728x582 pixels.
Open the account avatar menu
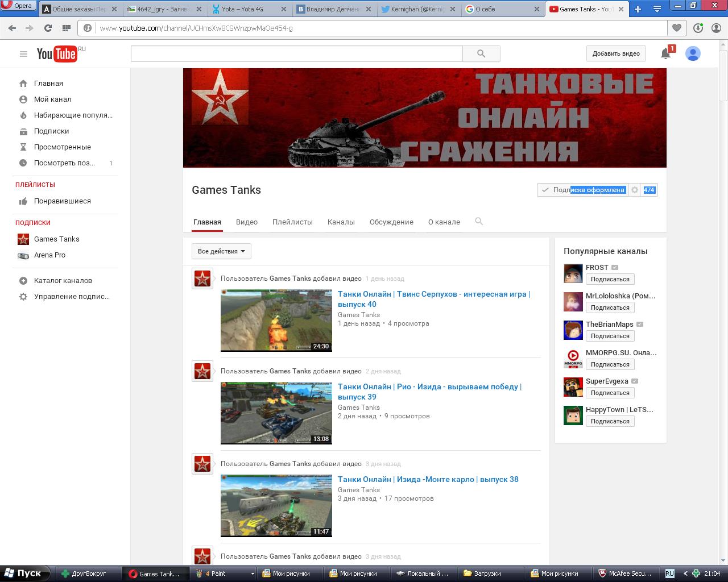click(693, 53)
